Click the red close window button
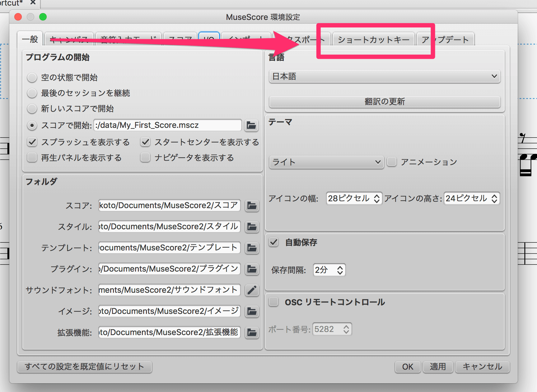Screen dimensions: 537x392 tap(18, 17)
